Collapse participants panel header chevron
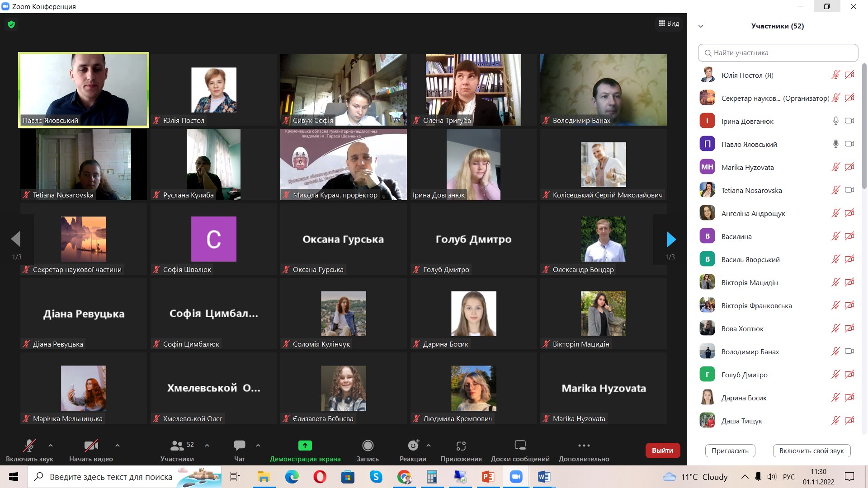 point(701,26)
